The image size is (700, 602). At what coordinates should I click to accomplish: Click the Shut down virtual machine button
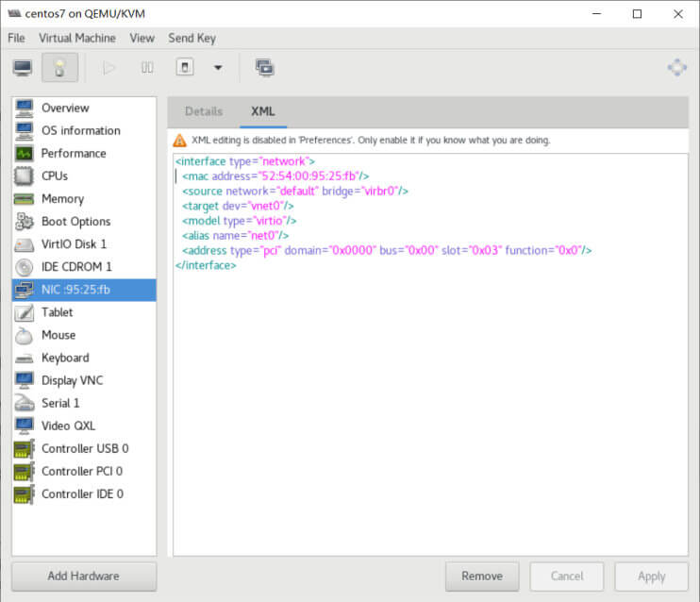pos(185,67)
